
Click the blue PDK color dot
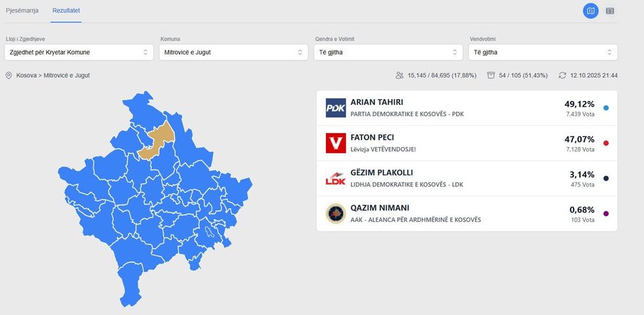pyautogui.click(x=606, y=108)
